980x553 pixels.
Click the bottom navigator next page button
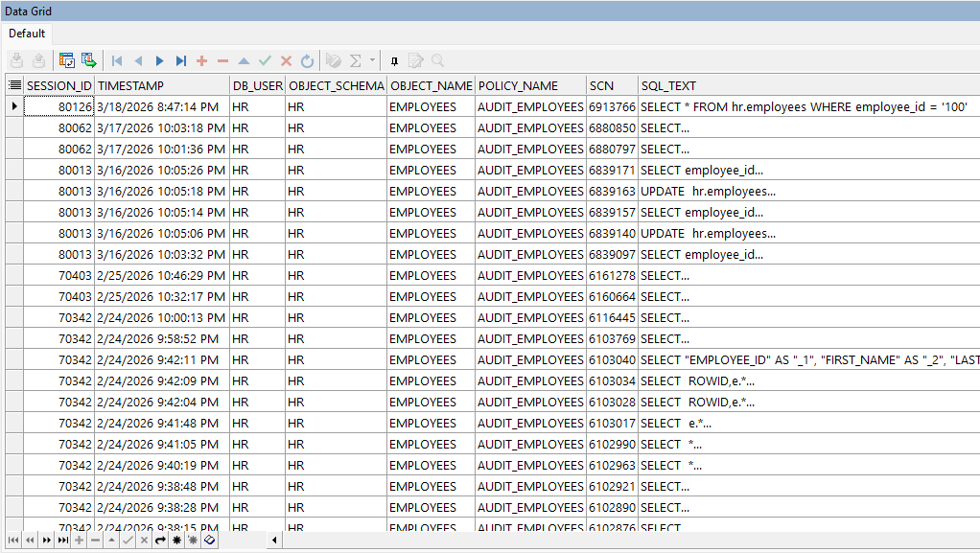(46, 541)
